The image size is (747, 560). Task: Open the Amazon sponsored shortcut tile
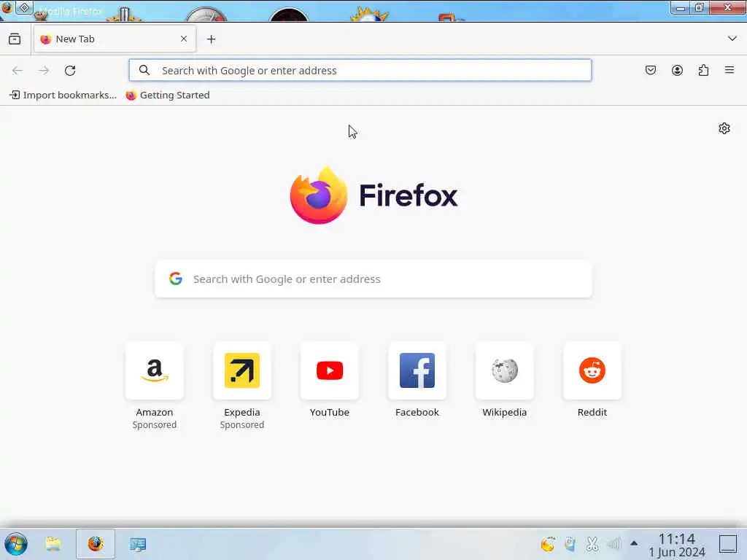[155, 370]
